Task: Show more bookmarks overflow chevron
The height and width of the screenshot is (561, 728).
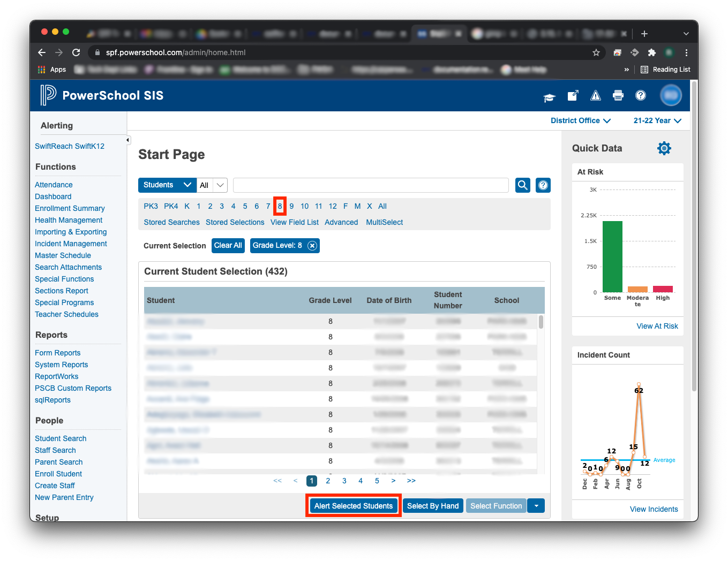Action: [x=627, y=70]
